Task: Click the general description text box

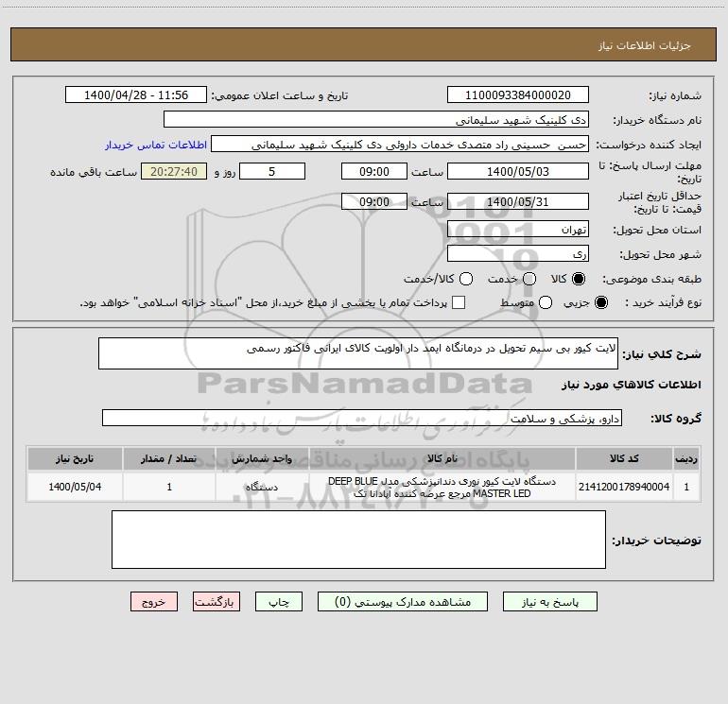Action: coord(358,353)
